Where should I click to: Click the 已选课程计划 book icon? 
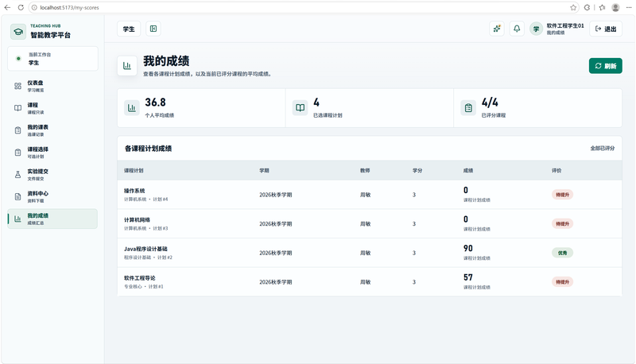(301, 108)
